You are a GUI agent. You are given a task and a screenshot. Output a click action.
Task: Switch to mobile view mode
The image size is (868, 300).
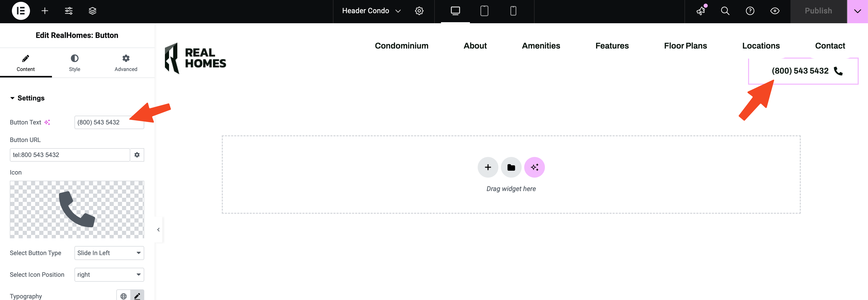click(513, 11)
